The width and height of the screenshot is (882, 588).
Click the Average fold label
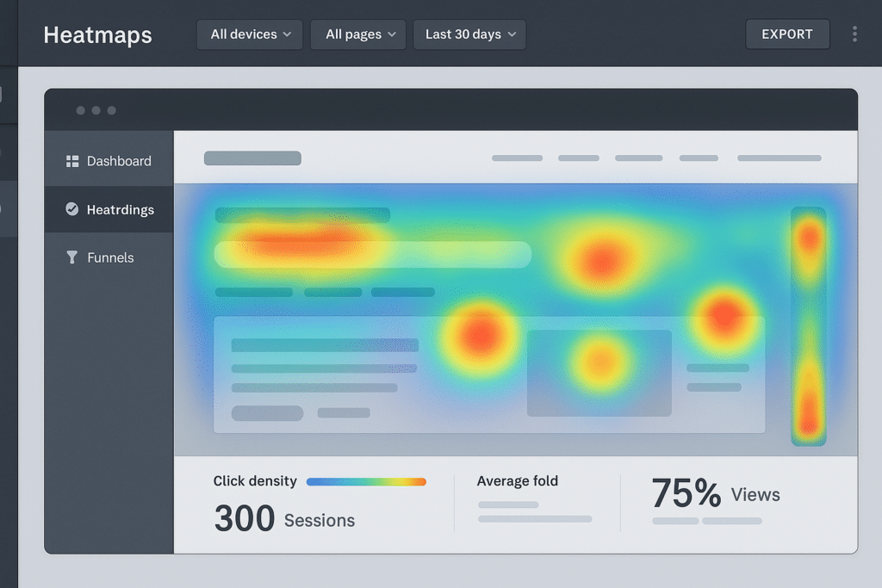click(x=518, y=481)
